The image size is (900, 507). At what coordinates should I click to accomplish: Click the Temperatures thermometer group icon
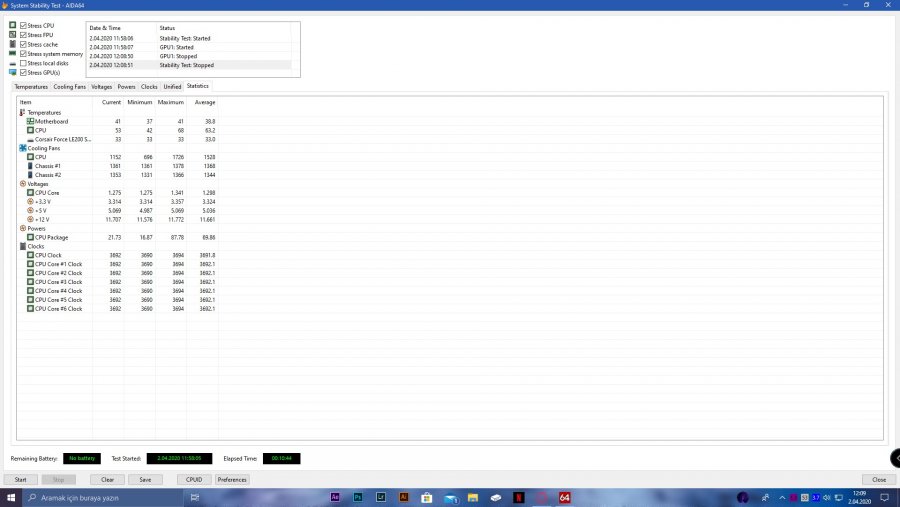pos(22,113)
